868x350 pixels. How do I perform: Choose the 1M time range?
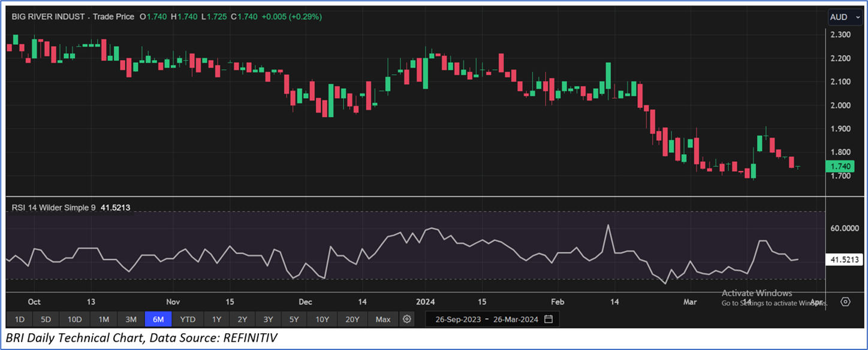pyautogui.click(x=103, y=319)
